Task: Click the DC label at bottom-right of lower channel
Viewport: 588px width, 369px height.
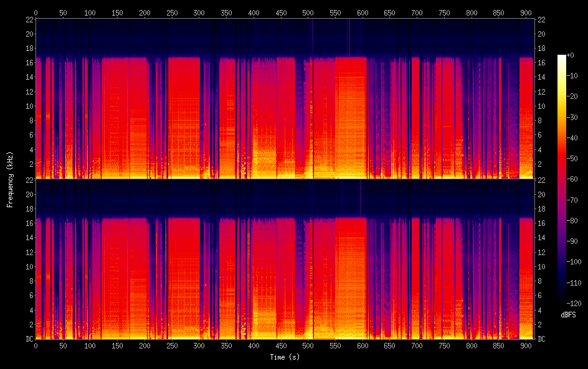Action: (542, 339)
